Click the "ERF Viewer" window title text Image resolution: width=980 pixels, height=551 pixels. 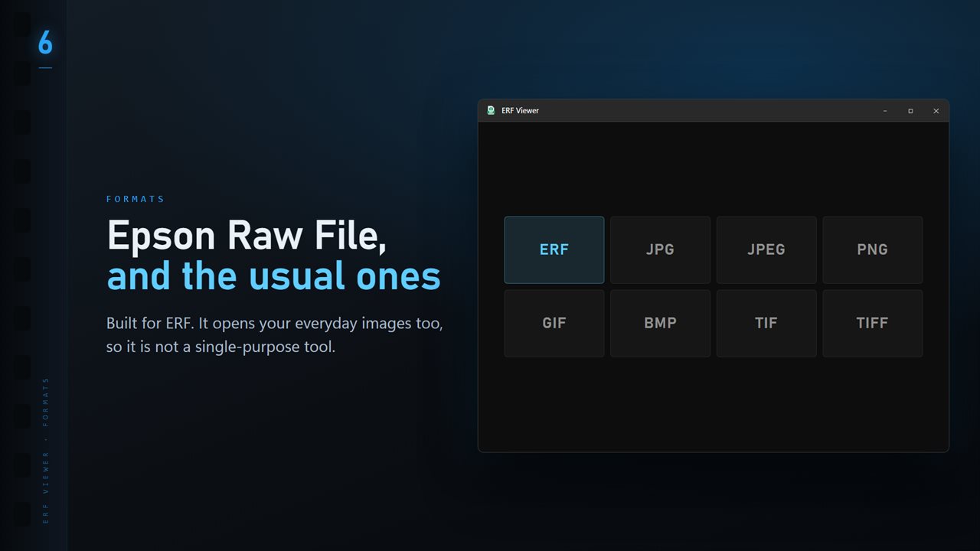(521, 111)
